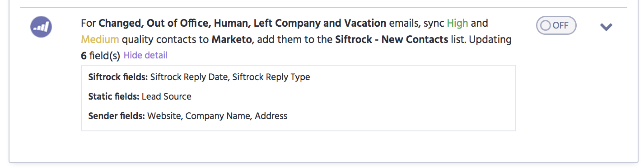Click the Lead Source static field
This screenshot has height=168, width=644.
[167, 96]
